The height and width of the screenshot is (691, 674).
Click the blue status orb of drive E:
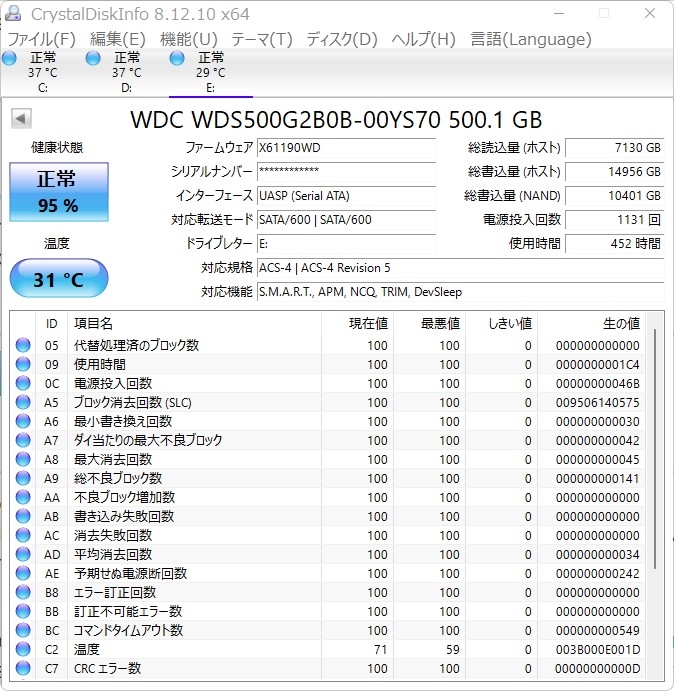177,58
